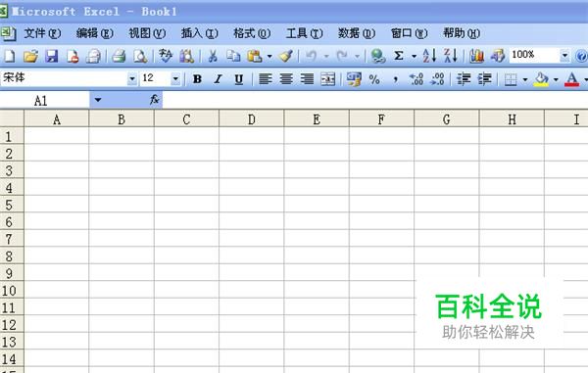Center cell text horizontally
Image resolution: width=588 pixels, height=373 pixels.
(x=286, y=79)
